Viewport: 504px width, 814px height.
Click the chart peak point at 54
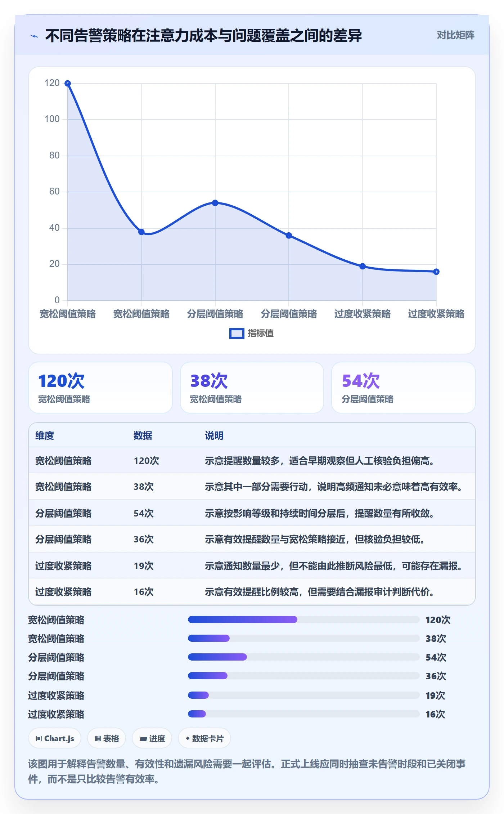click(215, 203)
